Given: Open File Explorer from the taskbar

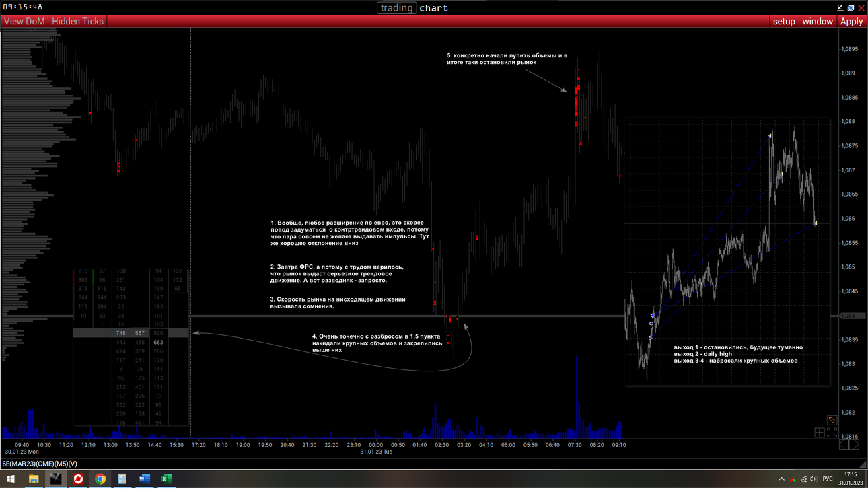Looking at the screenshot, I should coord(33,479).
